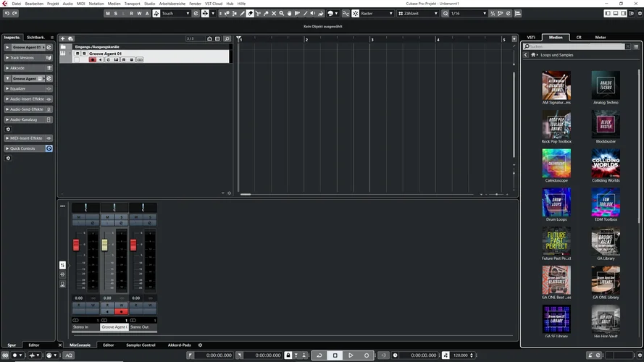Open the project setup gear at bottom right
Screen dimensions: 644x362
[640, 355]
